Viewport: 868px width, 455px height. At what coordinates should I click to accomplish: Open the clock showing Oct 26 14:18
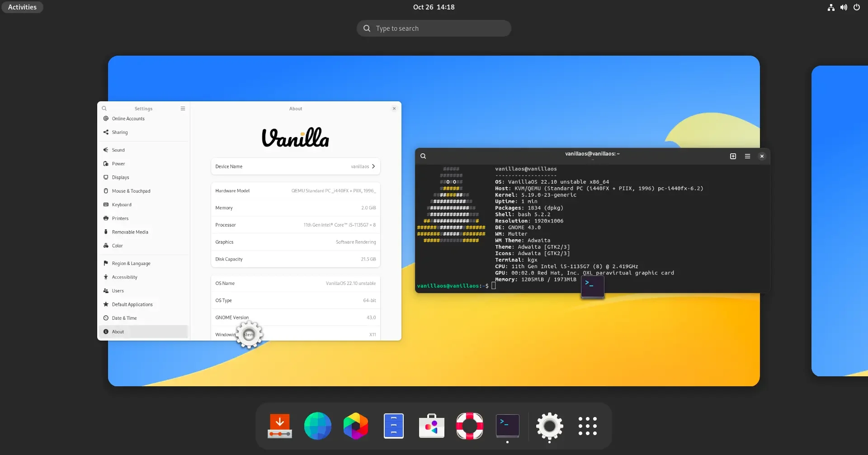point(434,7)
